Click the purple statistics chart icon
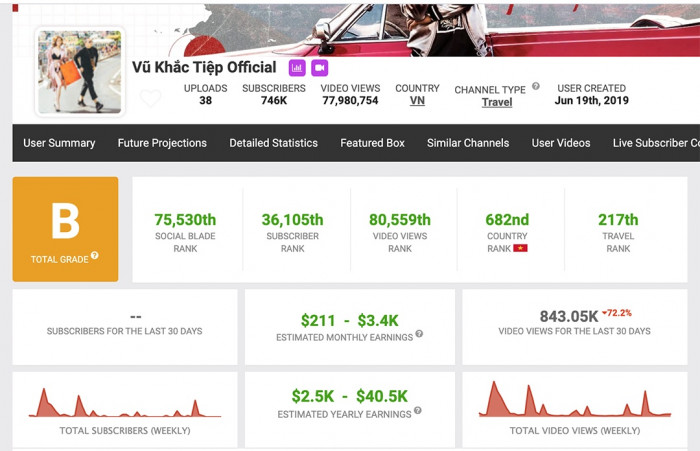 (x=297, y=68)
